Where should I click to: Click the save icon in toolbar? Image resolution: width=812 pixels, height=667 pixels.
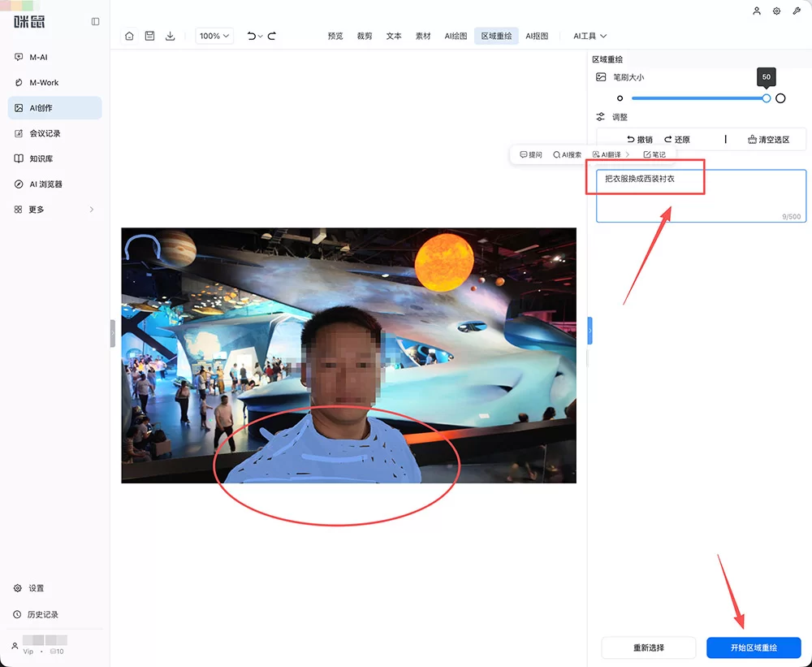(x=149, y=36)
